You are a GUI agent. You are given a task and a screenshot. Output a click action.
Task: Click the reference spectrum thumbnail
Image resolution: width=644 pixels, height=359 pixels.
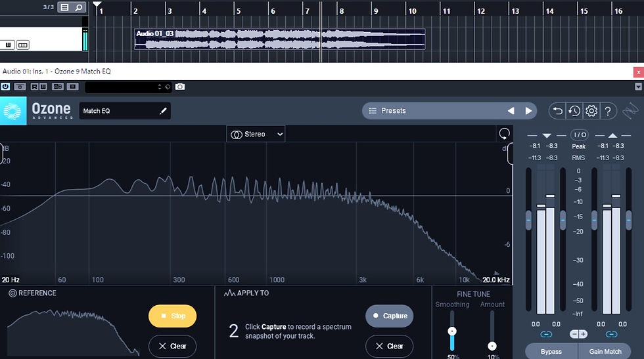click(74, 332)
